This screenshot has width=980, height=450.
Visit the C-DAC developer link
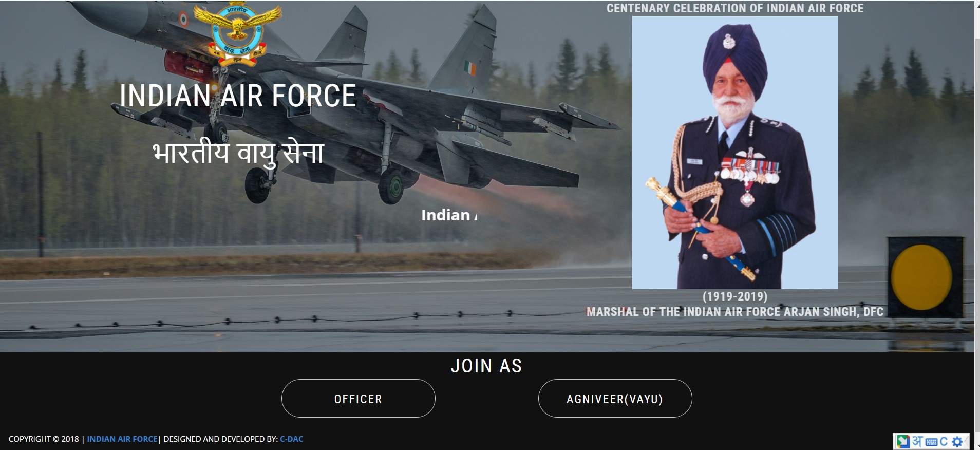[x=292, y=439]
